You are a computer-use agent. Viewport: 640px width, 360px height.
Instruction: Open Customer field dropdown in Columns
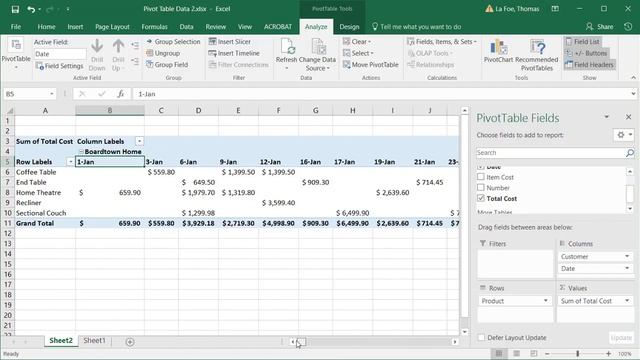[x=627, y=256]
